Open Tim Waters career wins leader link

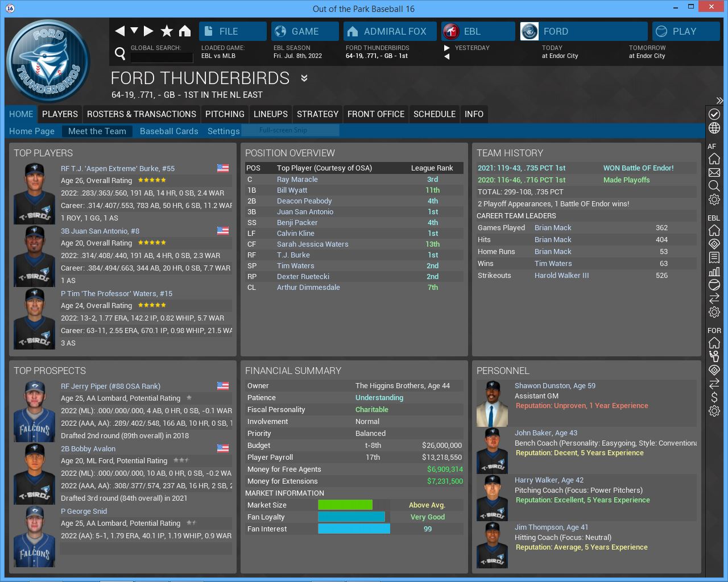pyautogui.click(x=553, y=264)
